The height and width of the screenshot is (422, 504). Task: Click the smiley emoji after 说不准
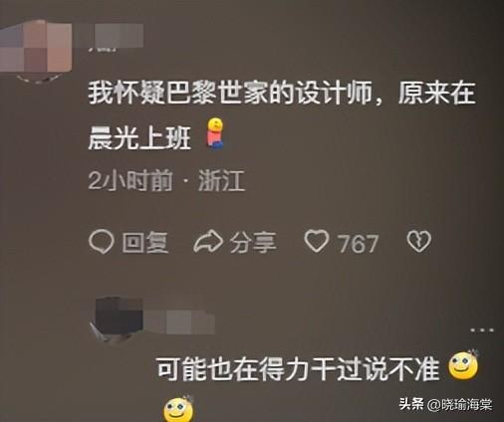[463, 364]
